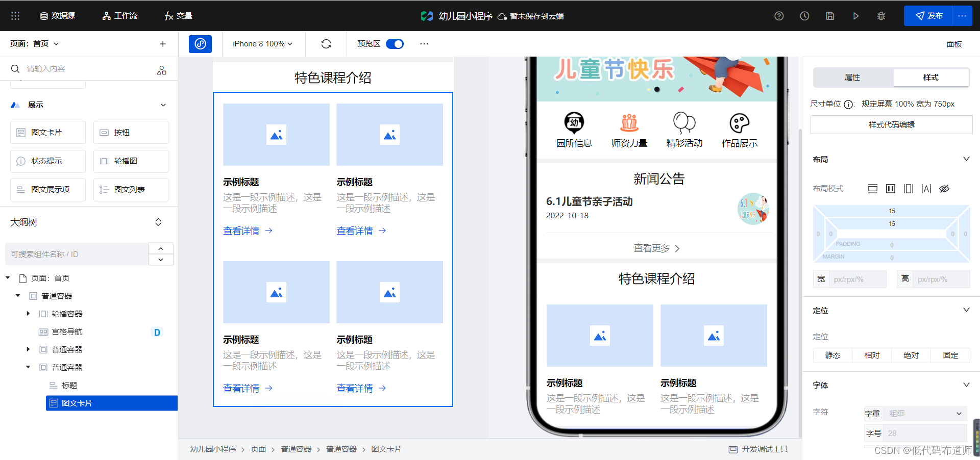Open the apps grid menu icon
980x460 pixels.
point(15,16)
